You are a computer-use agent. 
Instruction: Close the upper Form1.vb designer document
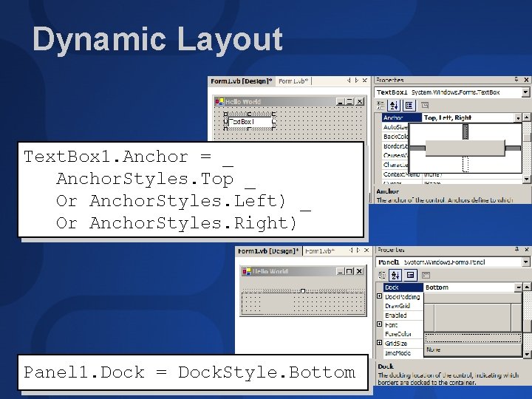pos(365,81)
